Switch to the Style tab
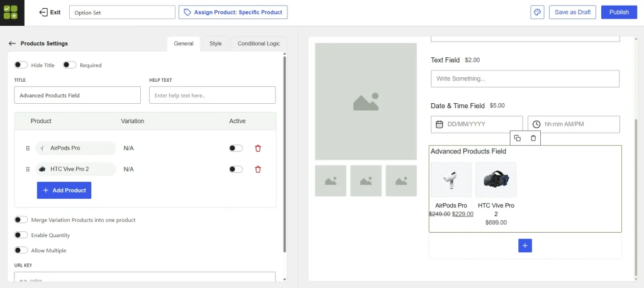This screenshot has height=288, width=644. [x=216, y=43]
